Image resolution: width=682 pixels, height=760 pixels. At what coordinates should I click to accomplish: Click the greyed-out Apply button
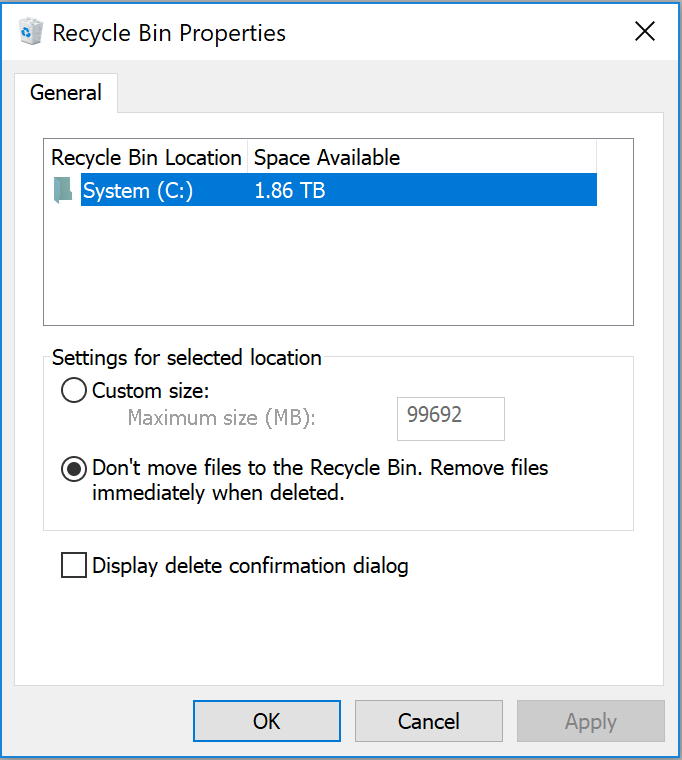coord(590,721)
